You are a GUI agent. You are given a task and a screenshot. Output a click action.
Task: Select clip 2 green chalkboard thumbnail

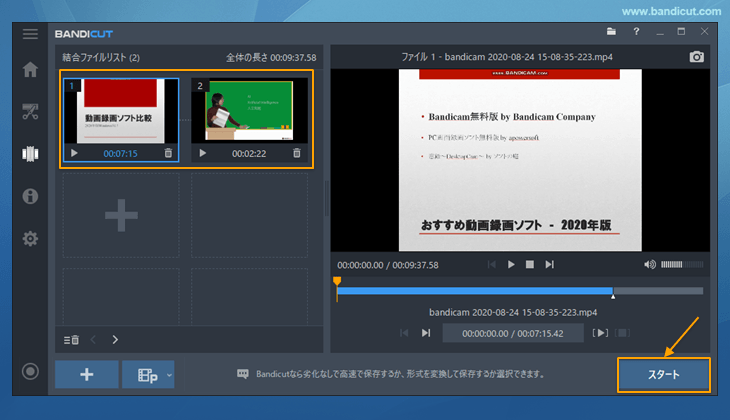(250, 111)
